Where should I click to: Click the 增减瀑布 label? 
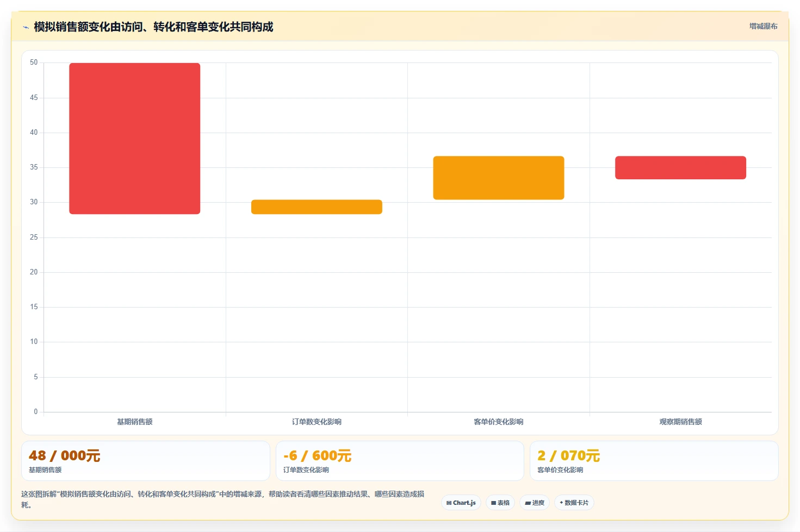(x=763, y=26)
